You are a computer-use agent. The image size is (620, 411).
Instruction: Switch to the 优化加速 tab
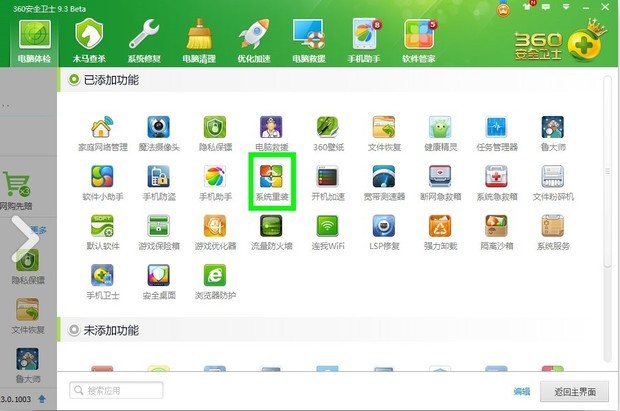(254, 42)
